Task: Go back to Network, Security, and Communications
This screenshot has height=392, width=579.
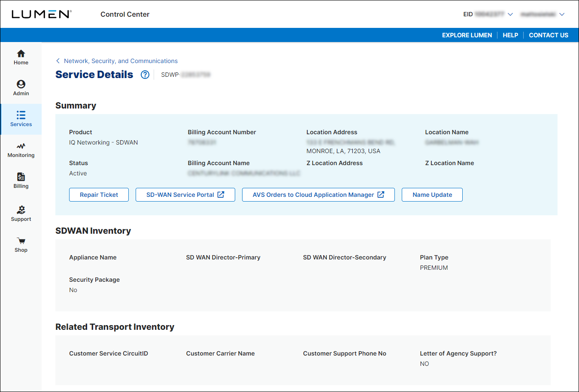Action: [117, 61]
